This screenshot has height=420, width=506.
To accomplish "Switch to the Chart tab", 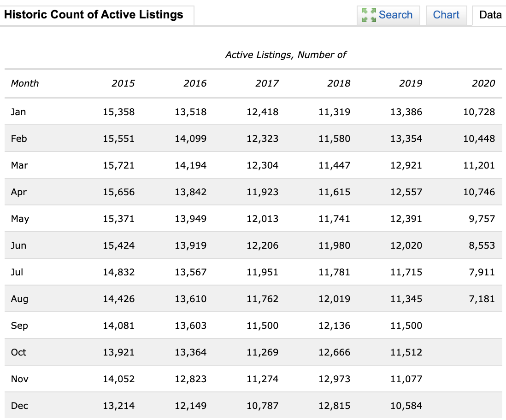I will click(446, 15).
